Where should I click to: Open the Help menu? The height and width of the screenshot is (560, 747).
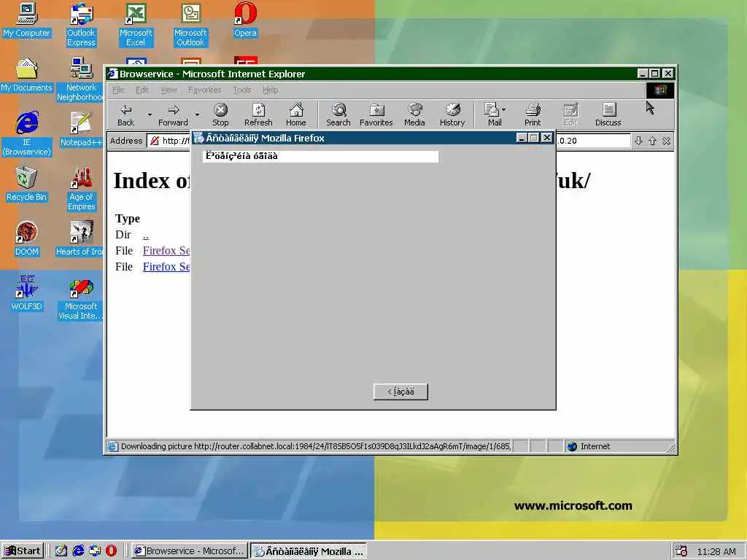tap(270, 90)
